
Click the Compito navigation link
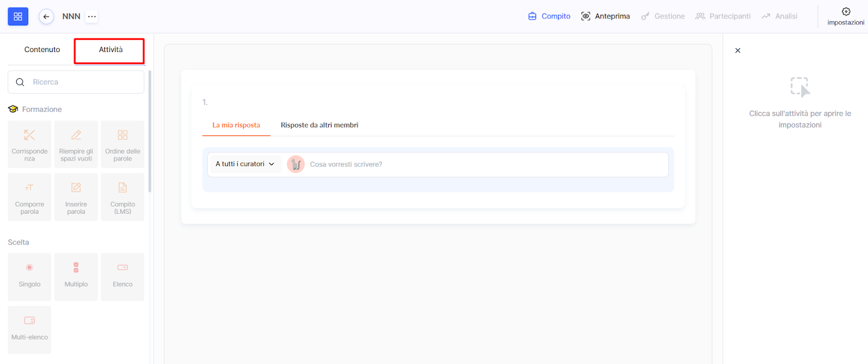click(x=549, y=16)
